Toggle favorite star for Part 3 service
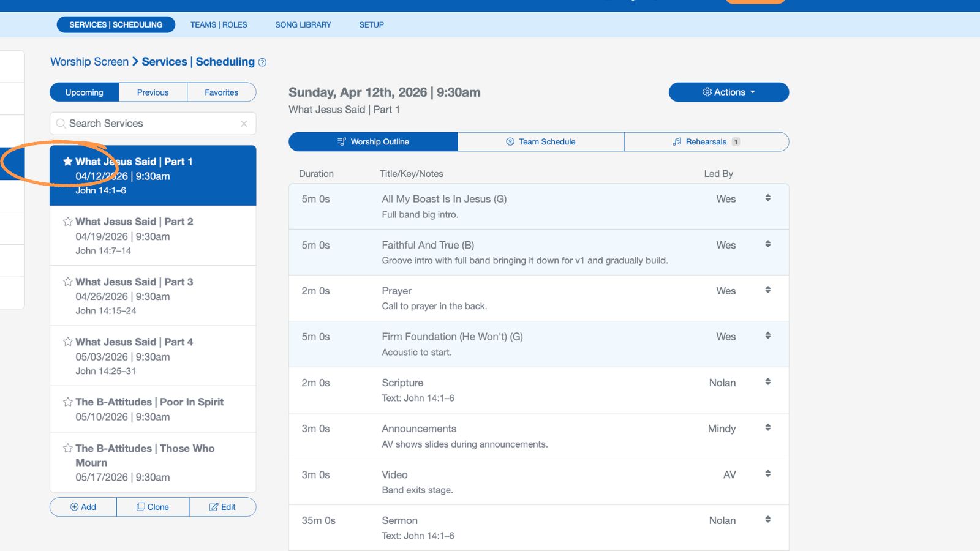This screenshot has width=980, height=551. pos(67,282)
